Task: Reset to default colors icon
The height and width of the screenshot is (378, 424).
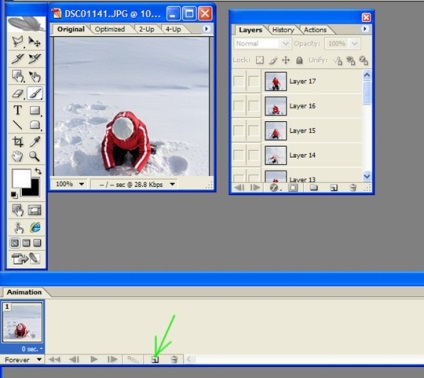Action: pos(14,195)
